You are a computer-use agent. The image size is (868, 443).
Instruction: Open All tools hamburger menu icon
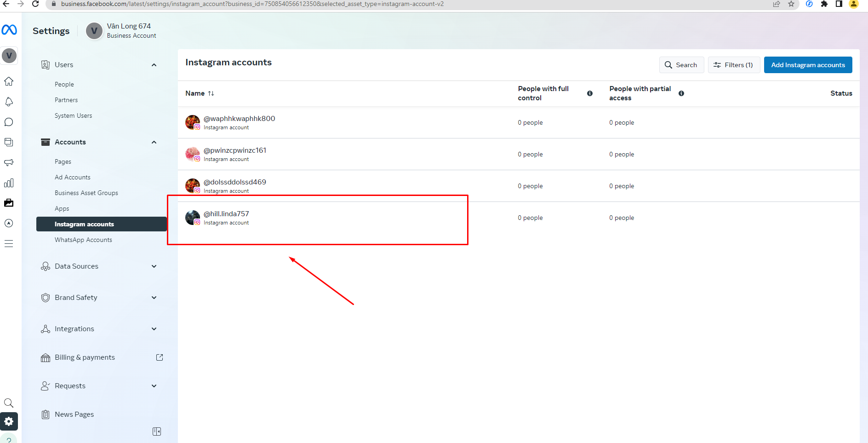[9, 243]
